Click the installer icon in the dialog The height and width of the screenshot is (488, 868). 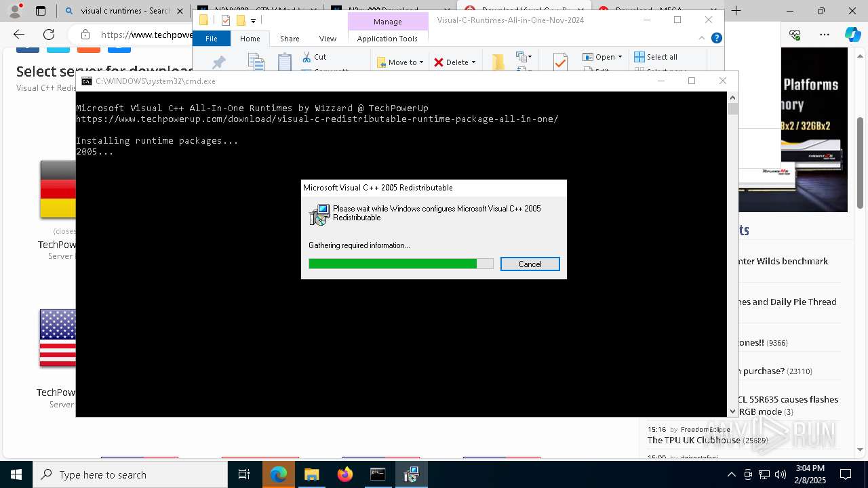tap(319, 215)
